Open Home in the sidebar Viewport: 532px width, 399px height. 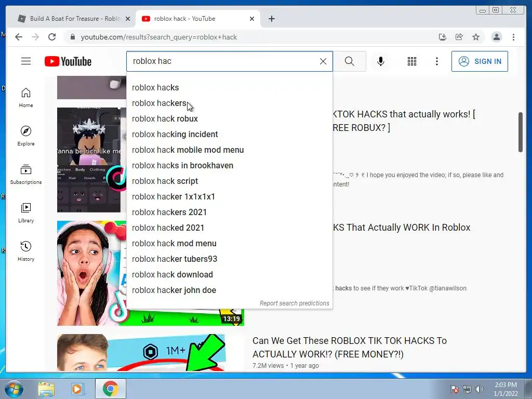pyautogui.click(x=26, y=98)
